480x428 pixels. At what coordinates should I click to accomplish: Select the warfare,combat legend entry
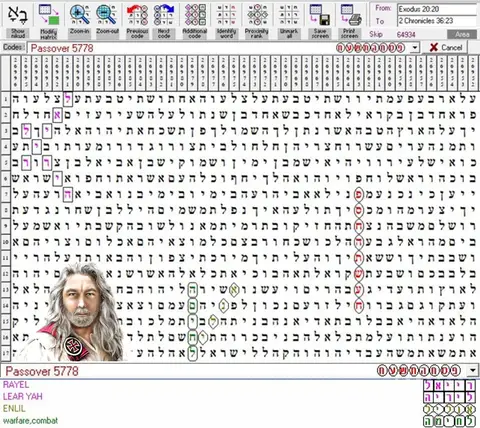coord(30,421)
